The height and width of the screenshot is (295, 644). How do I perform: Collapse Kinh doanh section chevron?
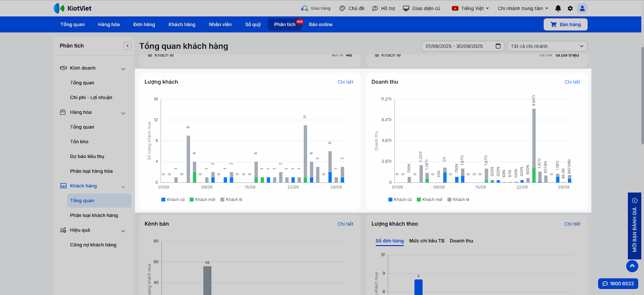coord(123,69)
